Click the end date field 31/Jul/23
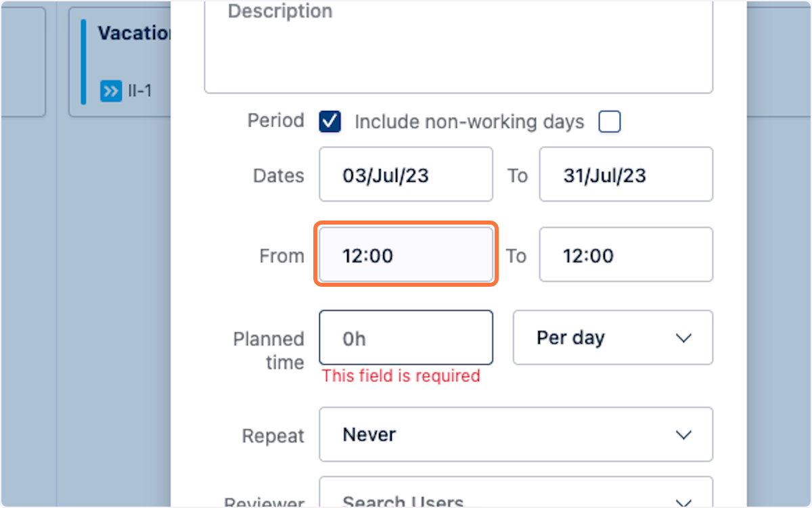 (626, 175)
